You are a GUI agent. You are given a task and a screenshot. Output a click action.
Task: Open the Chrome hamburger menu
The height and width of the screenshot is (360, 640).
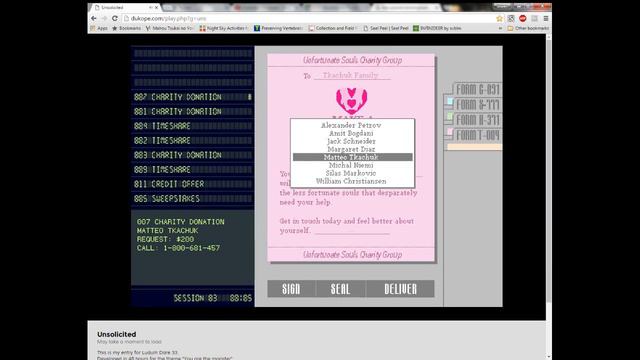(x=546, y=18)
